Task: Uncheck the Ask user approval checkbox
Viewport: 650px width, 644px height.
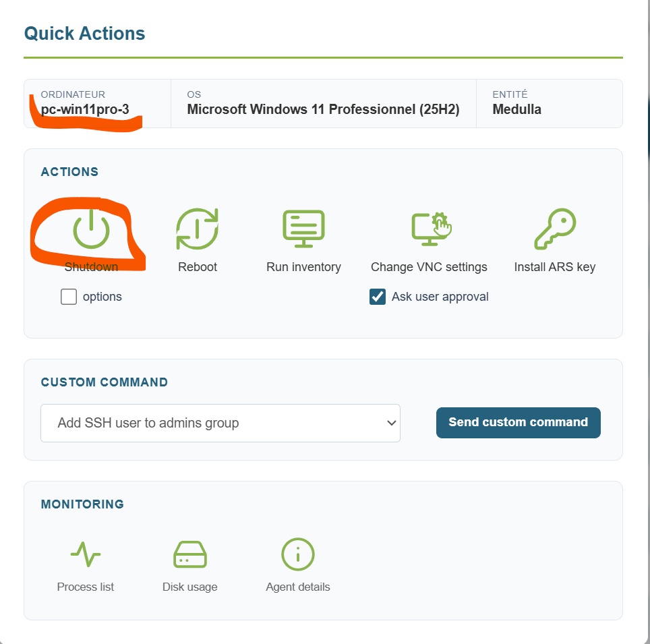Action: tap(378, 297)
